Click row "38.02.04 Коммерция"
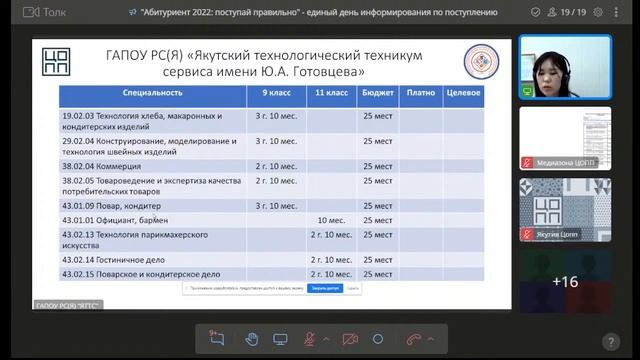Screen dimensions: 640x360 click(x=271, y=166)
